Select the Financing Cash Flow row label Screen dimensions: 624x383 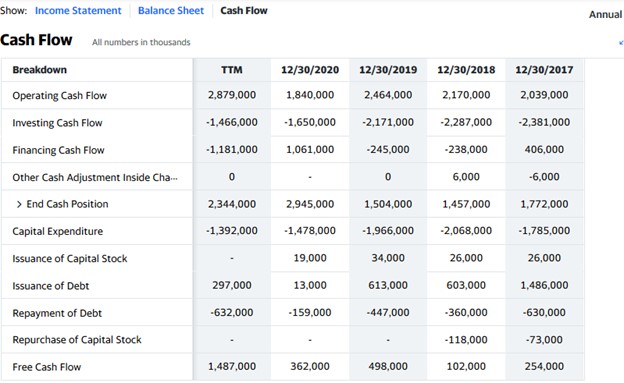[58, 150]
